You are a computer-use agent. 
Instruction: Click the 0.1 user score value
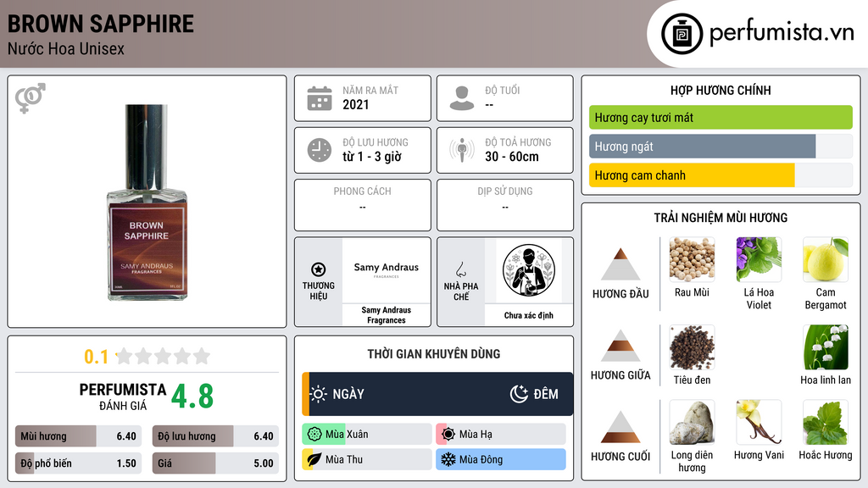pyautogui.click(x=97, y=357)
